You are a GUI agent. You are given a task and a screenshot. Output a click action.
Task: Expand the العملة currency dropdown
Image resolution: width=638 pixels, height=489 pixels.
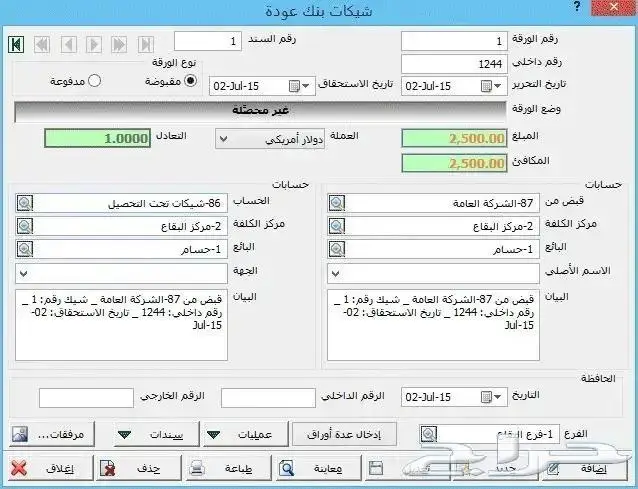[x=223, y=139]
